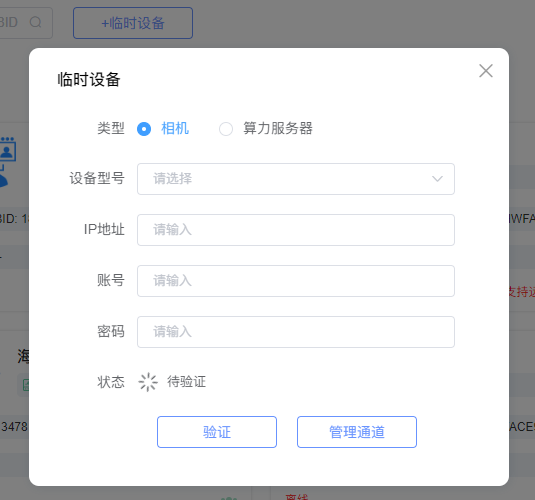Viewport: 535px width, 500px height.
Task: Click the 密码 input box
Action: click(296, 332)
